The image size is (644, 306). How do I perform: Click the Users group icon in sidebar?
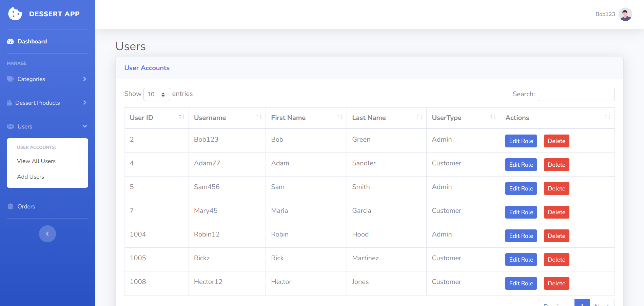click(10, 126)
